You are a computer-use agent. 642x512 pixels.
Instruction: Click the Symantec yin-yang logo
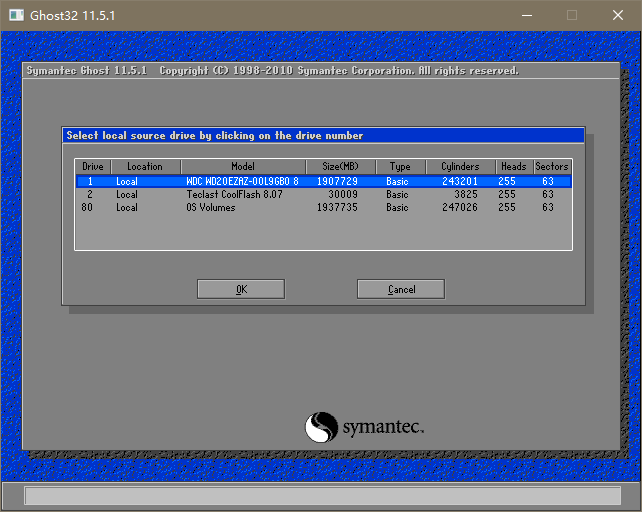321,427
